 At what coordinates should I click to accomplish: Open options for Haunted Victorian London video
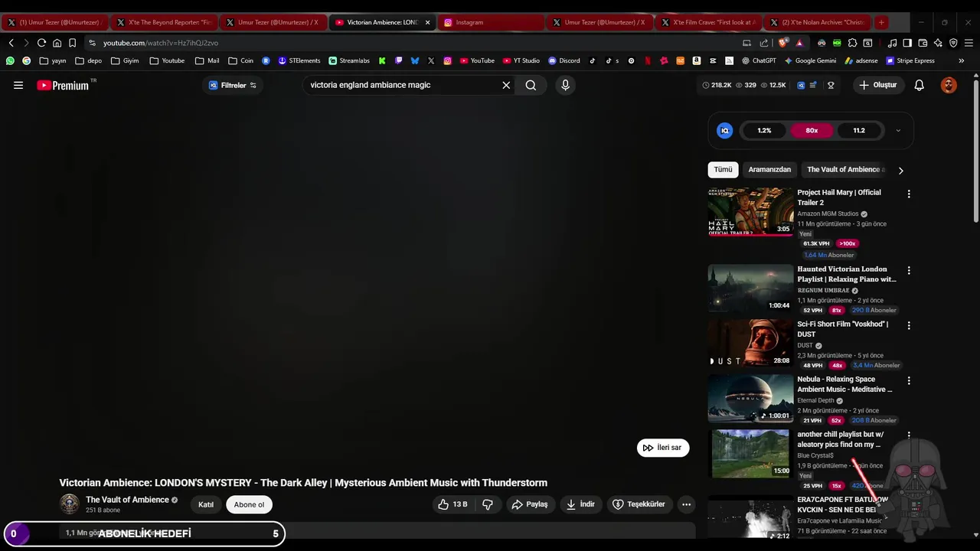[909, 271]
